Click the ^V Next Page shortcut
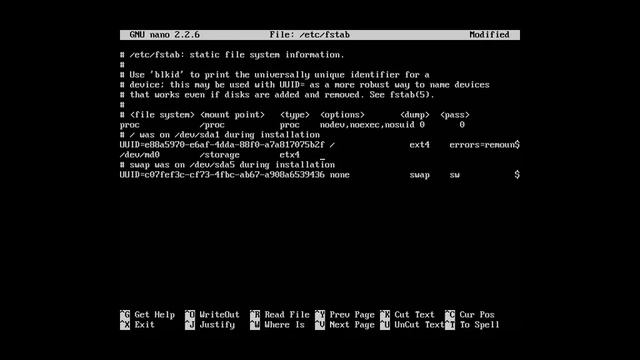 click(345, 325)
